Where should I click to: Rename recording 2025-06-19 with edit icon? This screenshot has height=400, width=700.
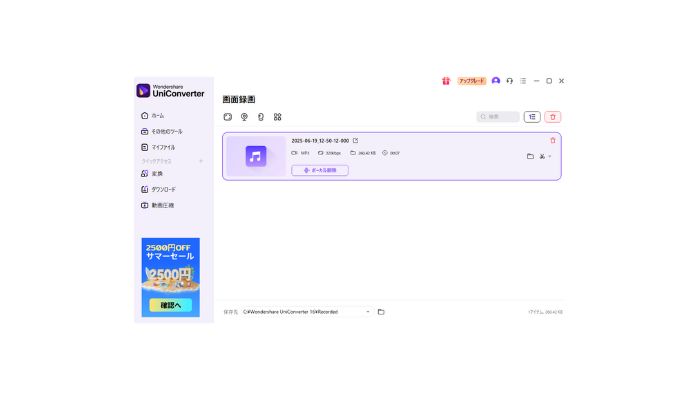(x=355, y=141)
